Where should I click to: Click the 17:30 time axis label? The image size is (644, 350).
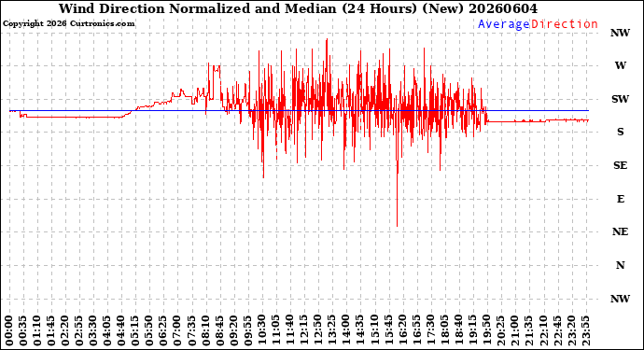click(430, 331)
